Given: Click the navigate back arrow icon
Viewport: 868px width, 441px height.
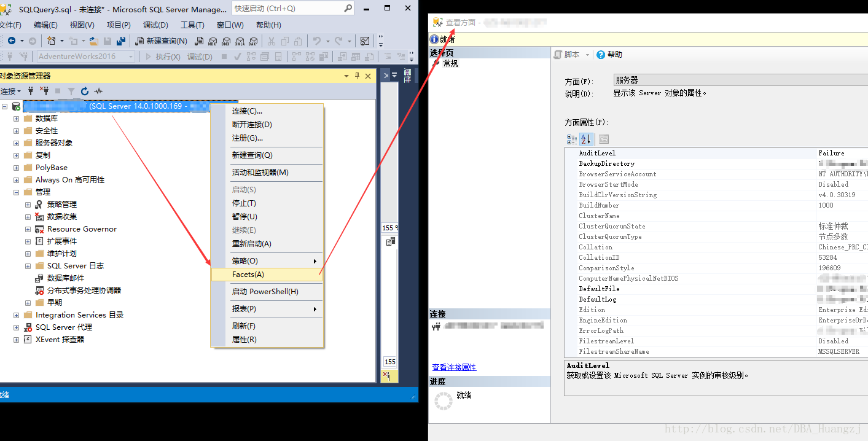Looking at the screenshot, I should pos(11,41).
